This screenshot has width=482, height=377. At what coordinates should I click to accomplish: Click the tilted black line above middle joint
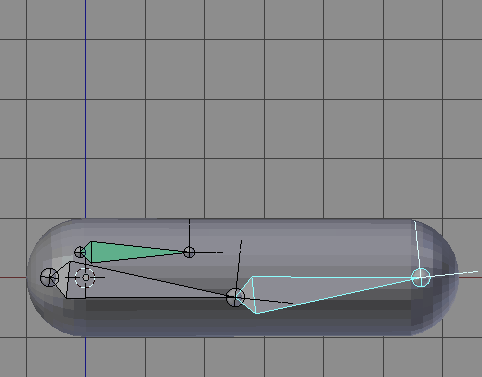click(x=239, y=264)
